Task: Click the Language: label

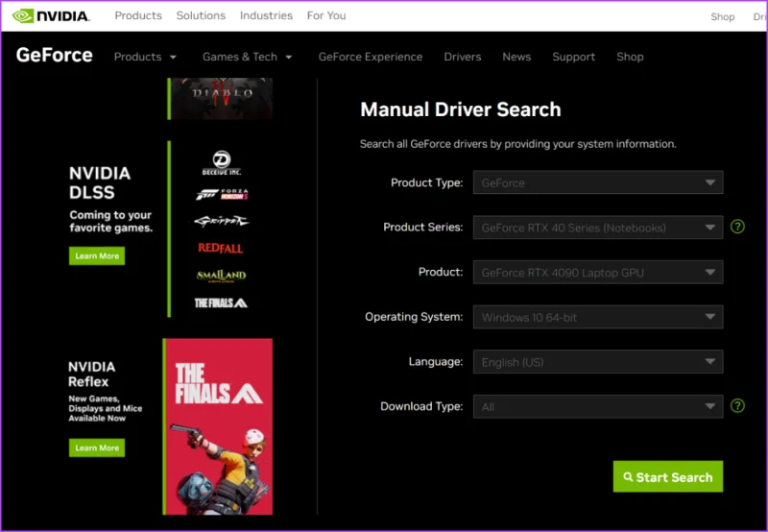Action: point(436,361)
